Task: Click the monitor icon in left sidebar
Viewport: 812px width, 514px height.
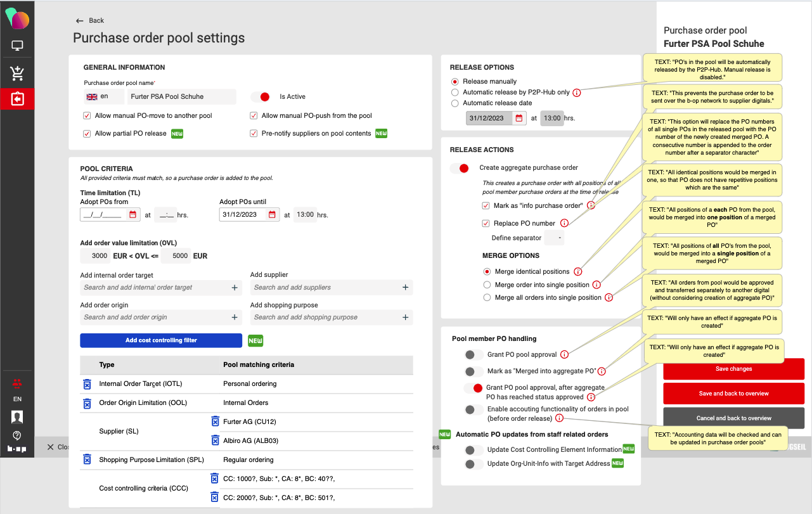Action: 17,46
